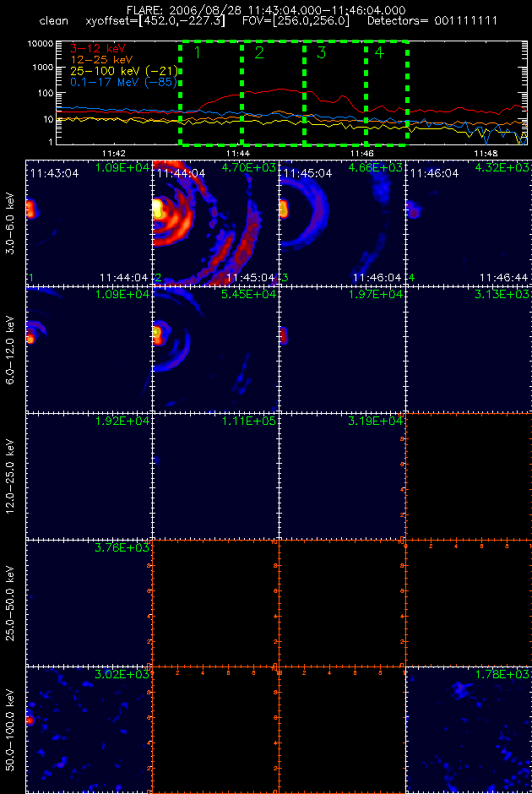Click the "Detectors= 001111111" label
Image resolution: width=532 pixels, height=794 pixels.
(x=432, y=21)
